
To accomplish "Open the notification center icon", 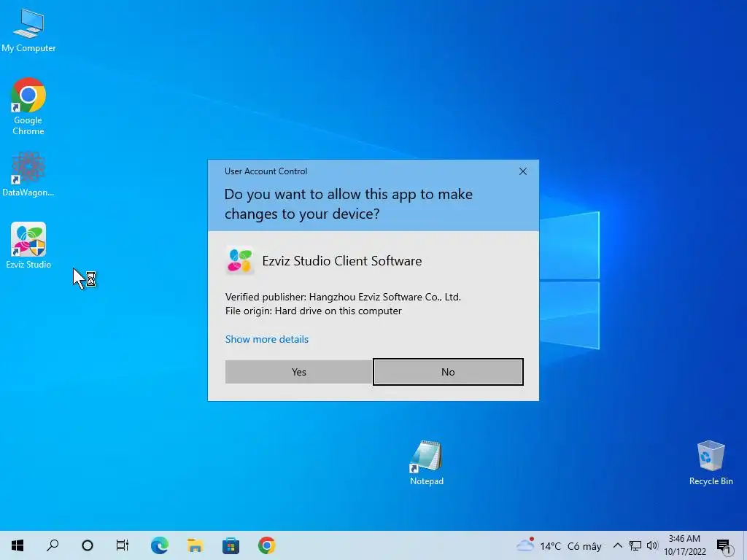I will (x=723, y=546).
